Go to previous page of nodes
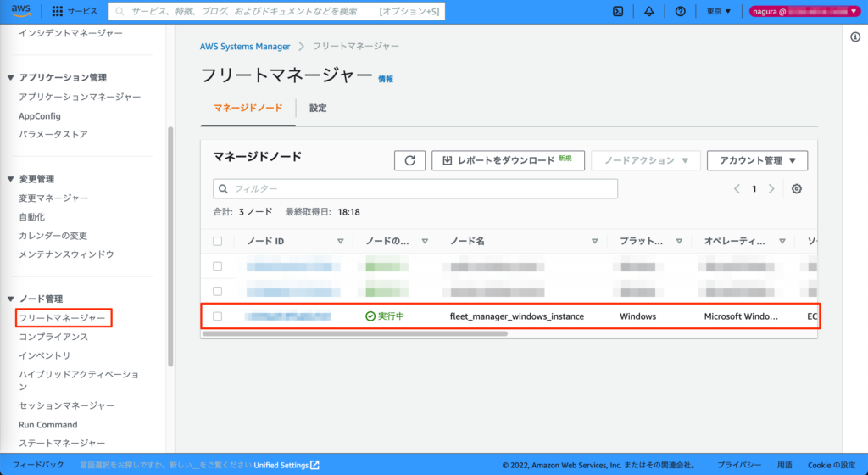The image size is (868, 475). [737, 189]
